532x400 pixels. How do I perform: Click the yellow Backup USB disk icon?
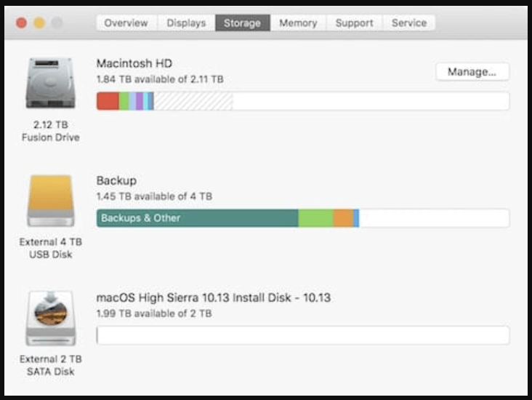[50, 201]
